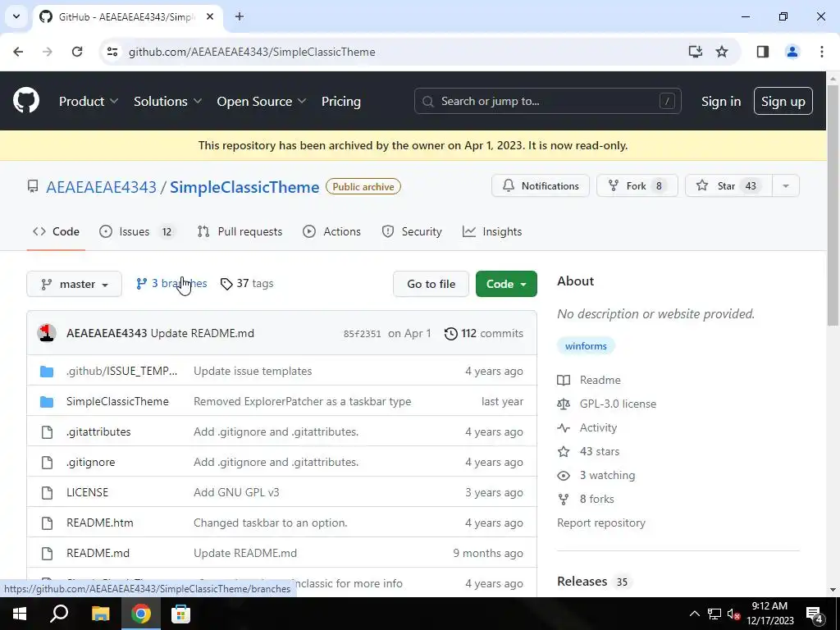Open SimpleClassicTheme repository name link
Viewport: 840px width, 630px height.
click(x=244, y=187)
